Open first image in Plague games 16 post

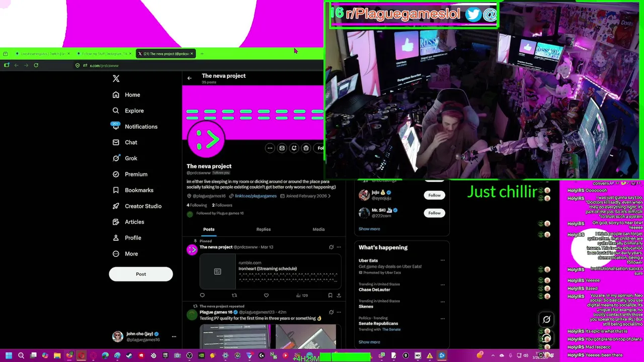click(x=235, y=336)
